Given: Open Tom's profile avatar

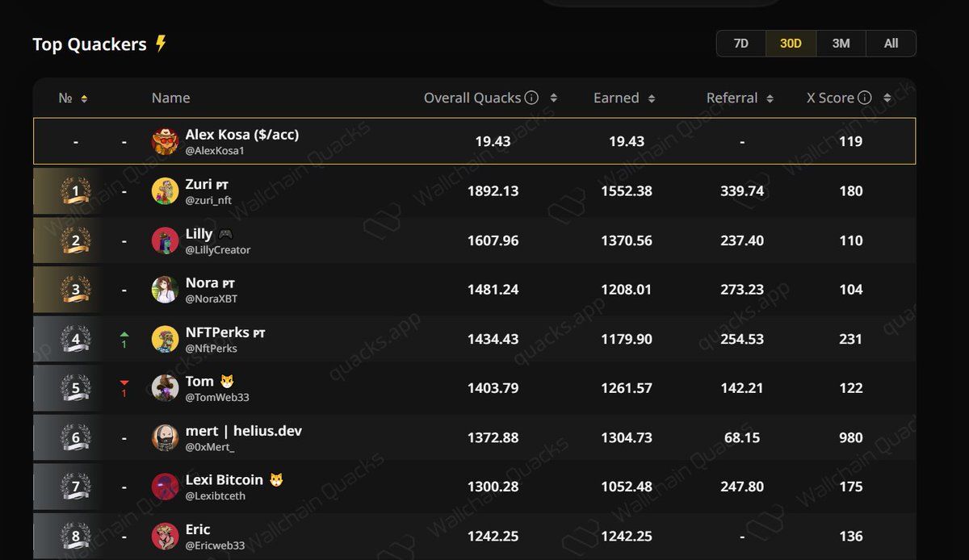Looking at the screenshot, I should (165, 388).
